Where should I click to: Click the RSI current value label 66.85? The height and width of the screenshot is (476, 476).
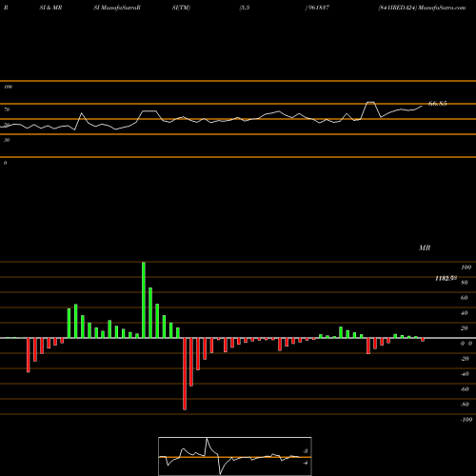[x=437, y=104]
